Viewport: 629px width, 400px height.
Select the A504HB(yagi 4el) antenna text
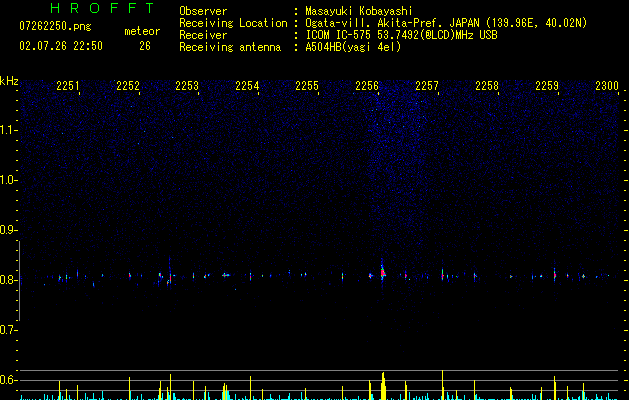[353, 47]
